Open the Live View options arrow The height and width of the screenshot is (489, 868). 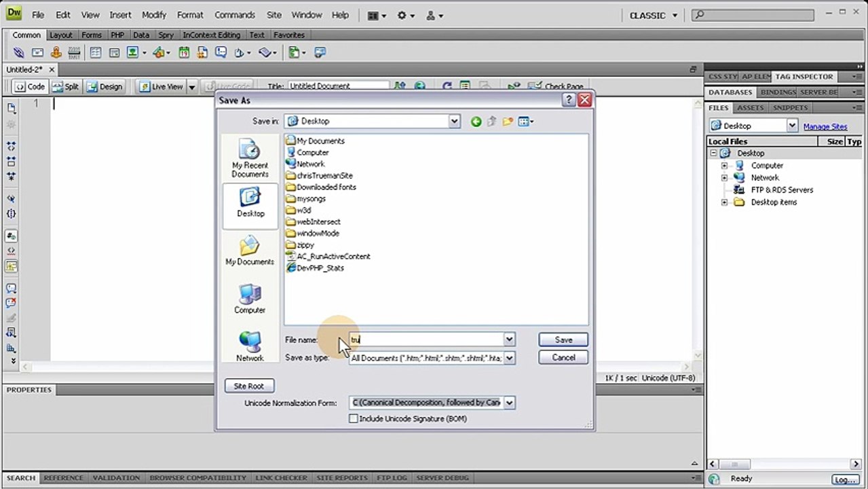[191, 87]
